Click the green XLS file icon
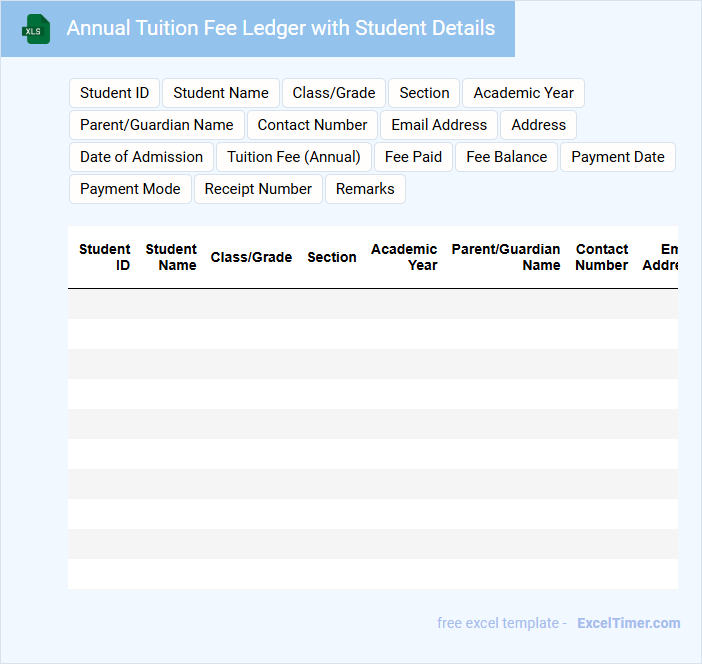The height and width of the screenshot is (664, 702). (x=36, y=29)
